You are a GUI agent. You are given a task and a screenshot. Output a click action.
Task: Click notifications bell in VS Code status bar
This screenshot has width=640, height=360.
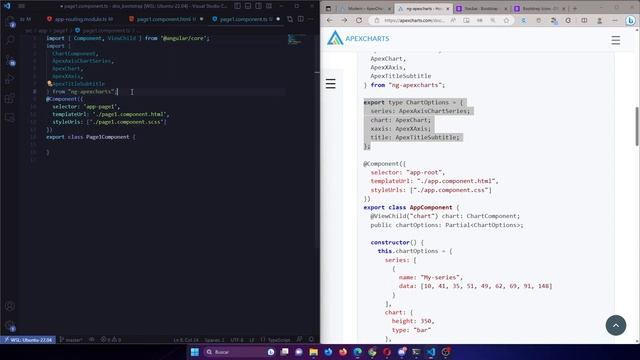pyautogui.click(x=311, y=340)
